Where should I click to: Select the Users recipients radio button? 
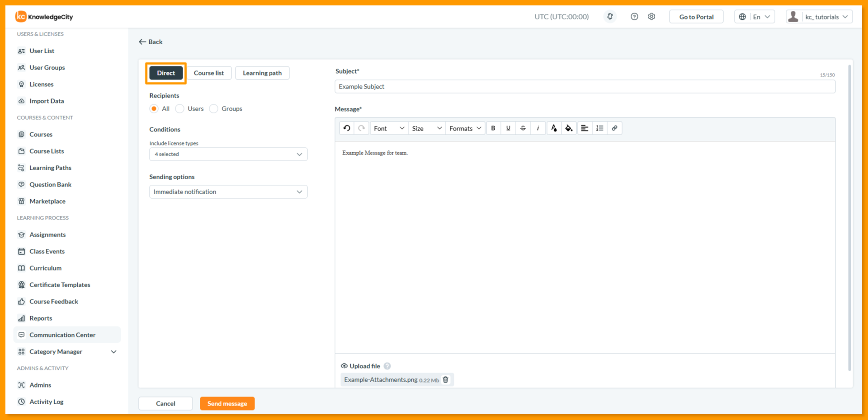tap(180, 109)
